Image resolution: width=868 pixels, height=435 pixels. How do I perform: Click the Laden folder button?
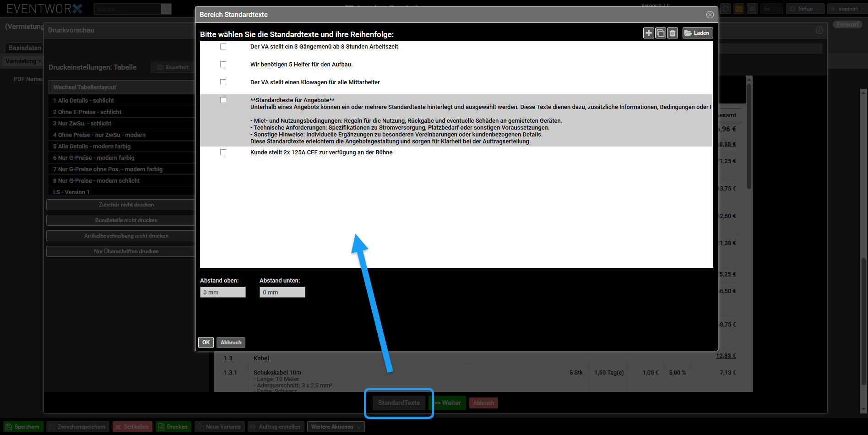coord(697,33)
